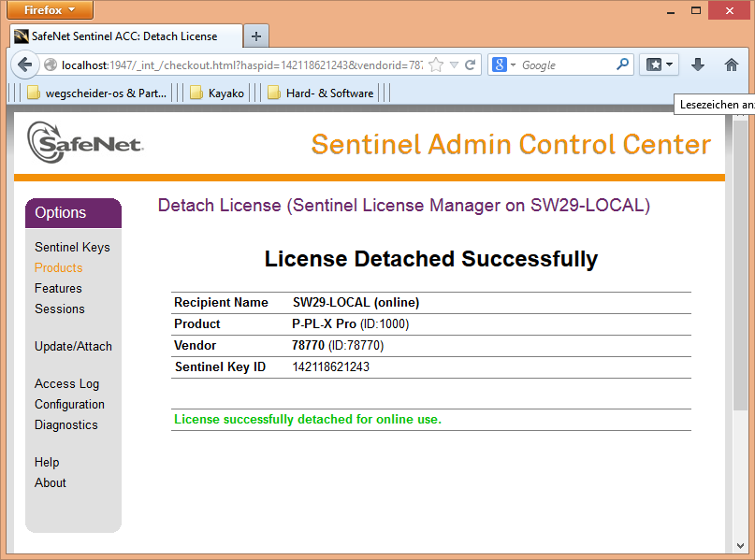Click the SafeNet logo
Viewport: 755px width, 560px height.
[x=85, y=142]
